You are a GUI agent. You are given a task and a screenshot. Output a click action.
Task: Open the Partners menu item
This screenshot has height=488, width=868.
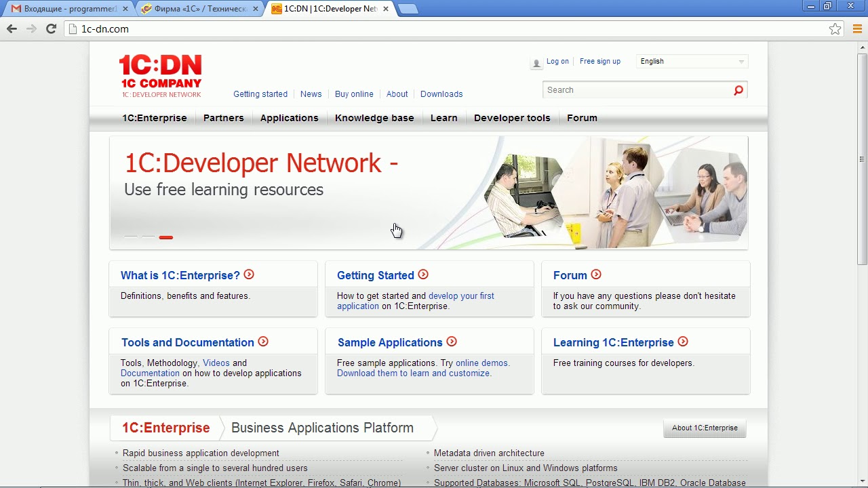coord(224,118)
